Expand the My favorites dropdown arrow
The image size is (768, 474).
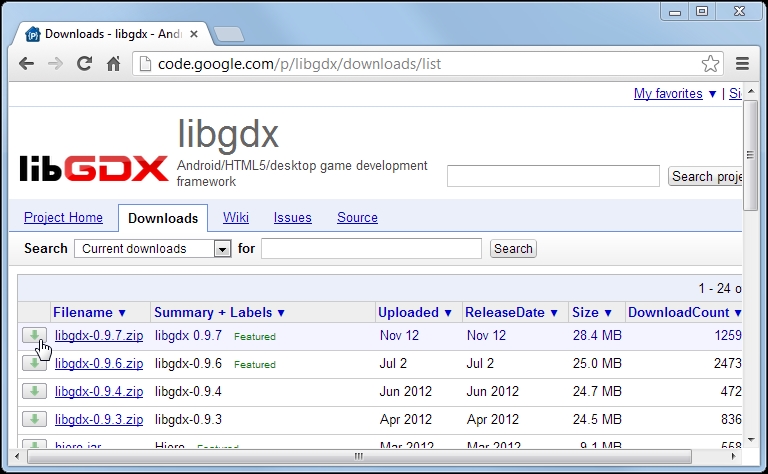713,94
